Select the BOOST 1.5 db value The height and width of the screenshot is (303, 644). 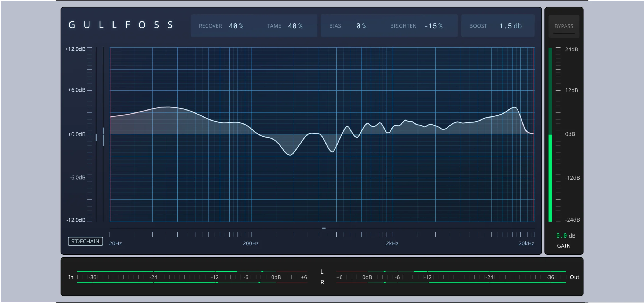(x=510, y=26)
